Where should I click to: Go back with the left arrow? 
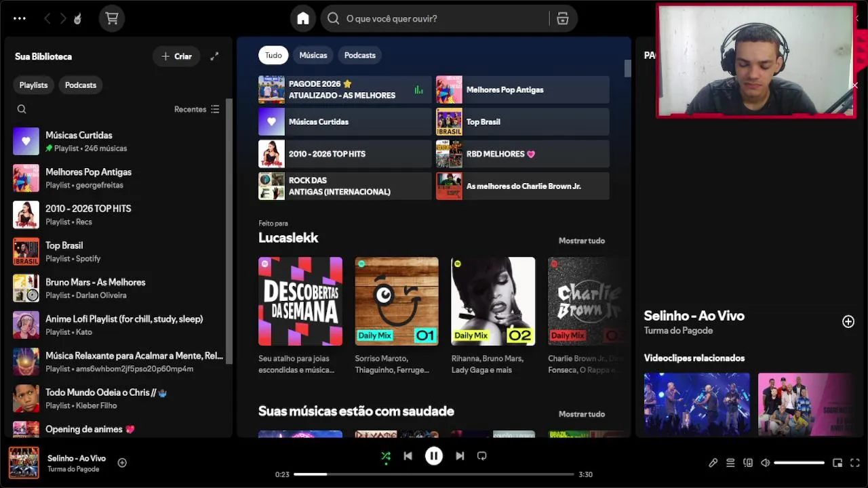tap(47, 18)
